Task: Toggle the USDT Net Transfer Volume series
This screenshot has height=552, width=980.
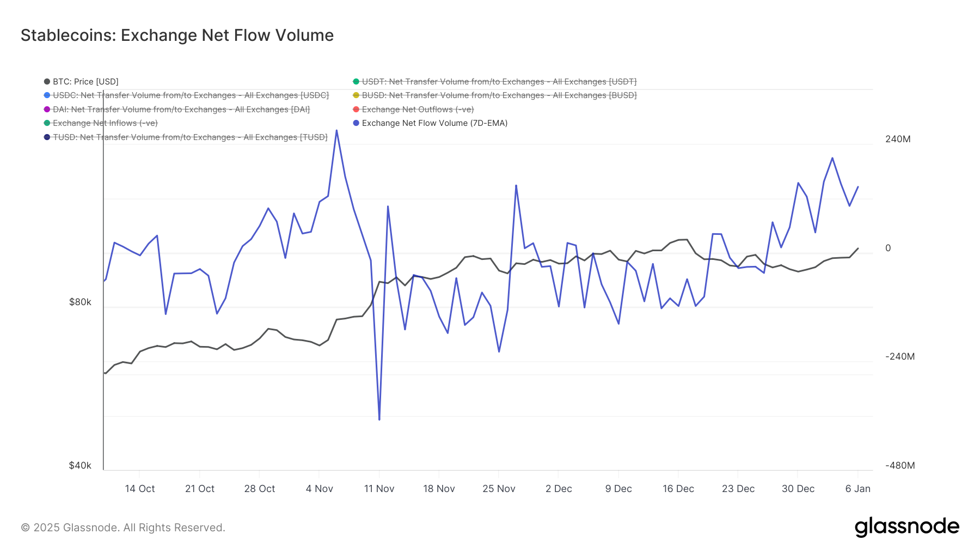Action: (x=499, y=82)
